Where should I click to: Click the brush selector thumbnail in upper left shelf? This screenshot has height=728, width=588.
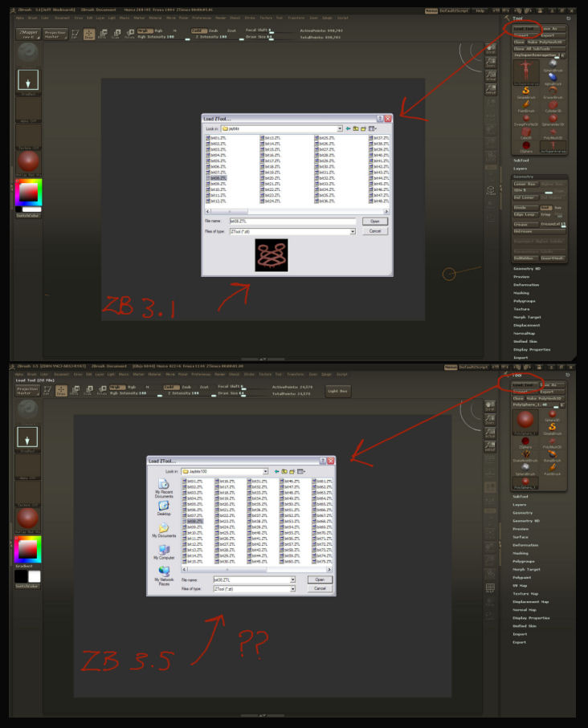[28, 52]
